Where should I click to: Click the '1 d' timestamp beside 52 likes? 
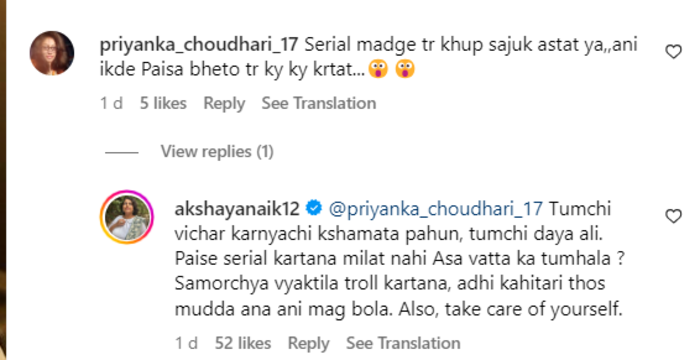pos(186,343)
